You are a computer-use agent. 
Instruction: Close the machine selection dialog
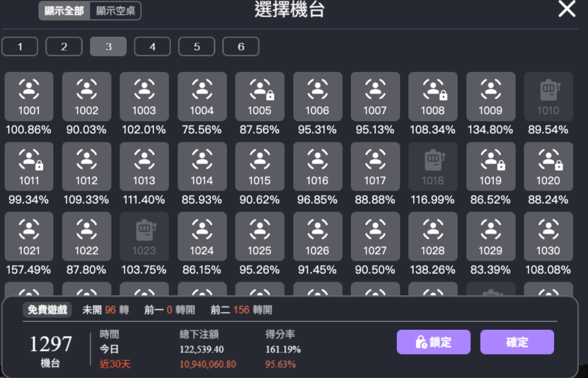point(567,9)
